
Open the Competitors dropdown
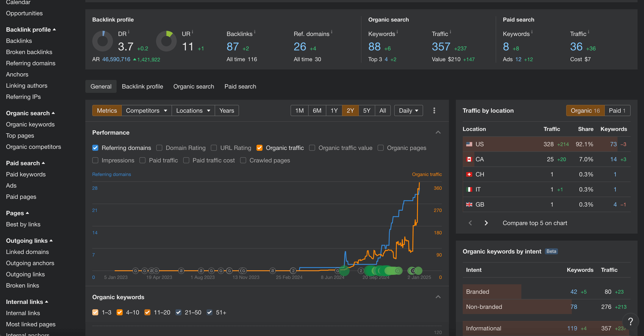(x=146, y=110)
